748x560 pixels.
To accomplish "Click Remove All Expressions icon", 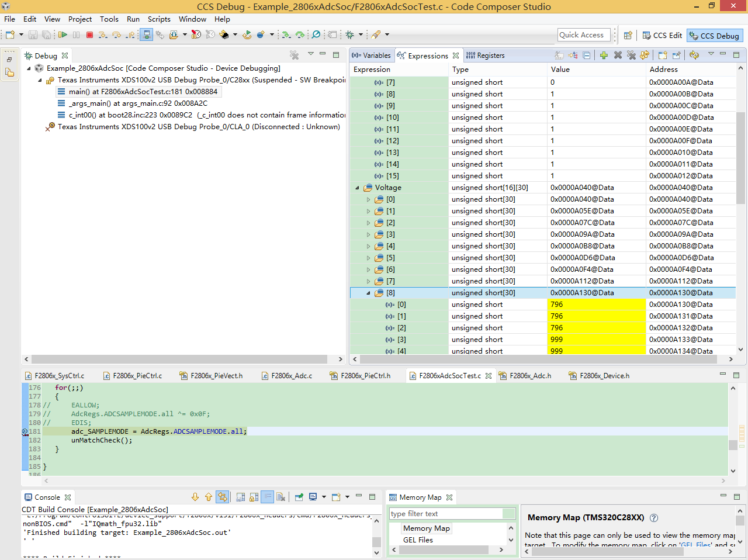I will (x=631, y=56).
